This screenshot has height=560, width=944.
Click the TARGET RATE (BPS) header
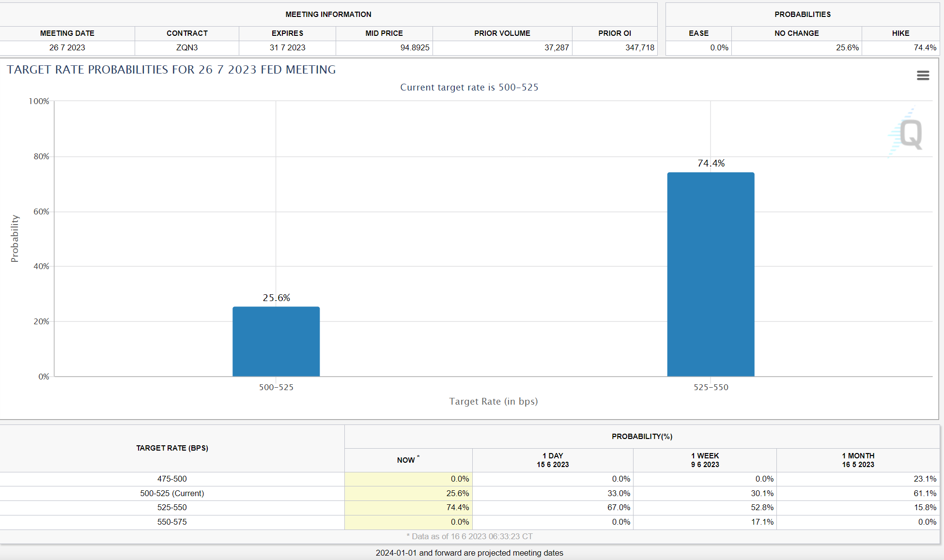(172, 448)
